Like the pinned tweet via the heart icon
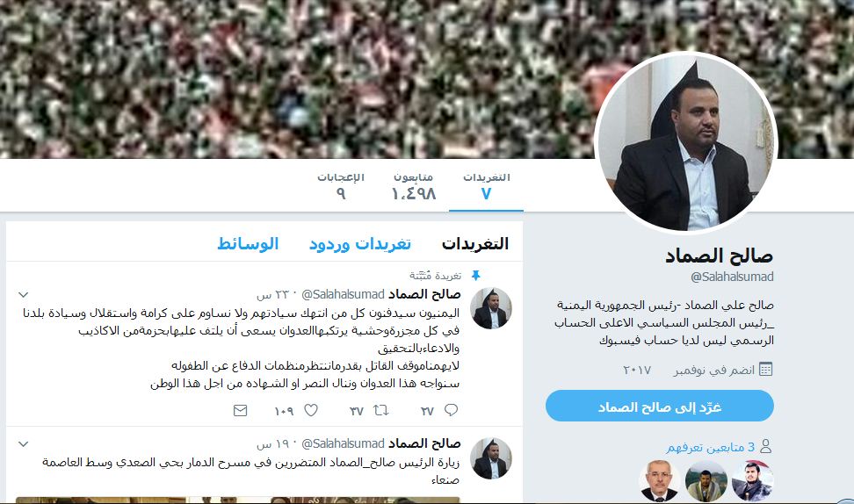The image size is (854, 504). coord(311,410)
